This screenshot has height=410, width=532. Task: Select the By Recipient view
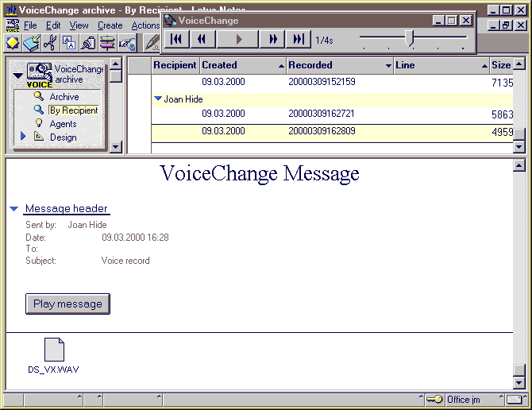74,110
